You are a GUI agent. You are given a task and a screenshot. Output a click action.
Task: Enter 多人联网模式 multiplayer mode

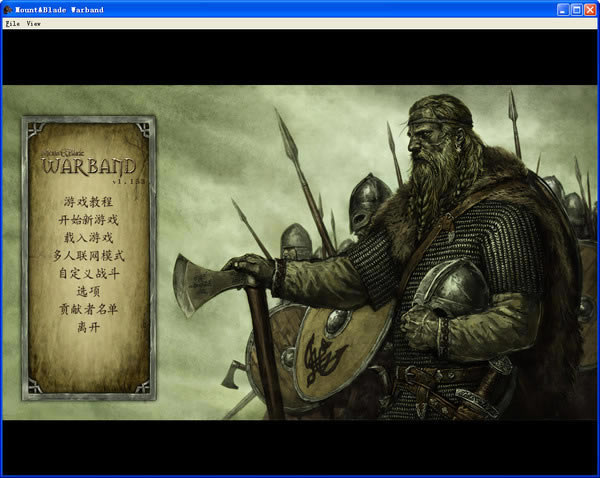[88, 256]
